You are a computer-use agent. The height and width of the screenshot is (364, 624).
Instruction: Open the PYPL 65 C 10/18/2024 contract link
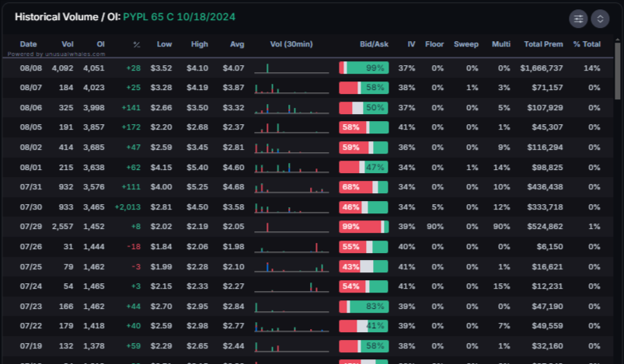click(179, 17)
